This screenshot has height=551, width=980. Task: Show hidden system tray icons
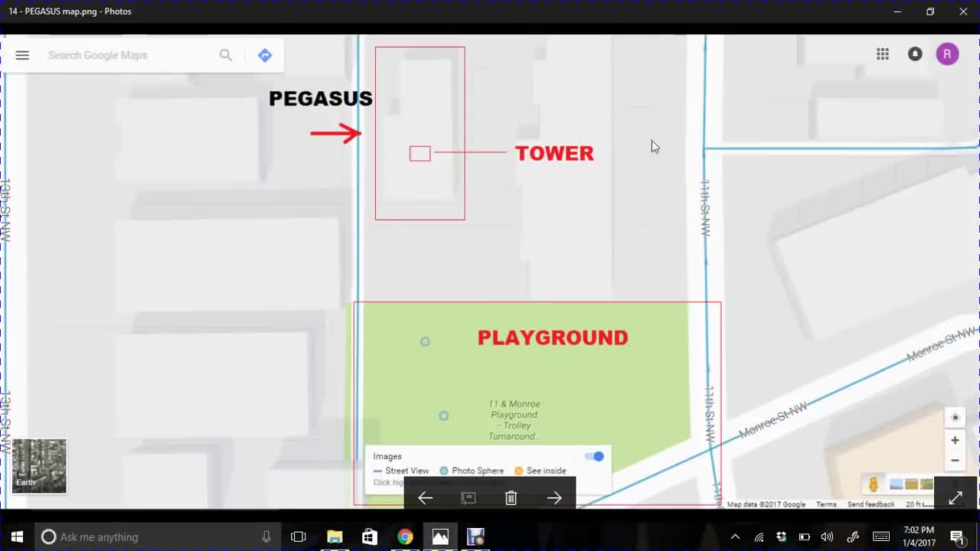coord(735,536)
